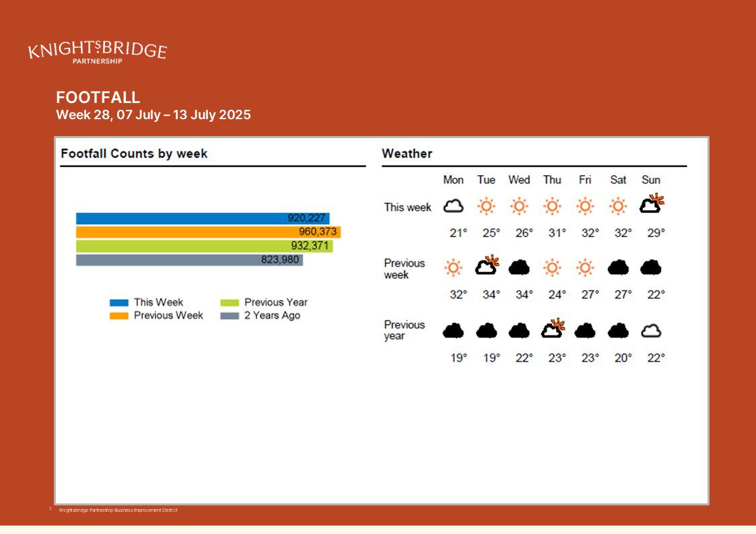Click the Previous week row label
This screenshot has height=534, width=756.
(x=404, y=269)
